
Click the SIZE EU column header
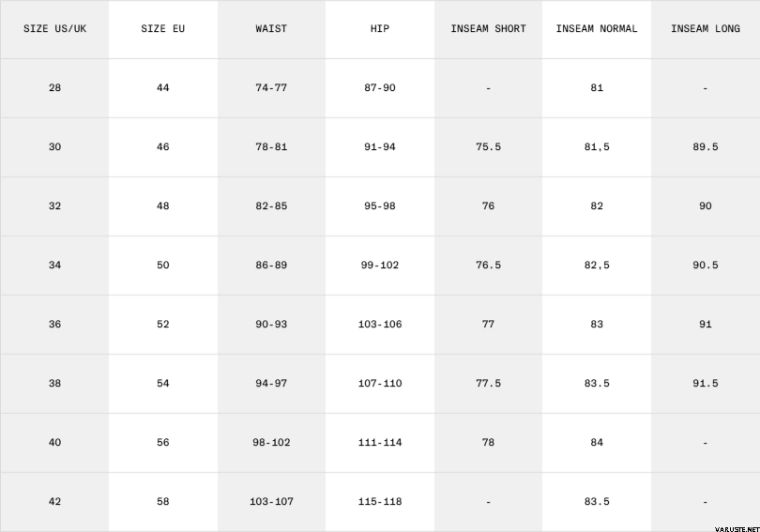(x=163, y=29)
